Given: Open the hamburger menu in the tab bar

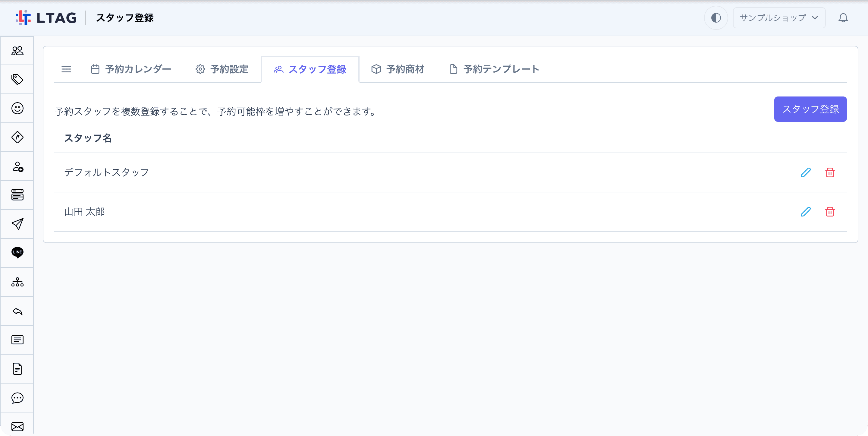Looking at the screenshot, I should point(66,69).
